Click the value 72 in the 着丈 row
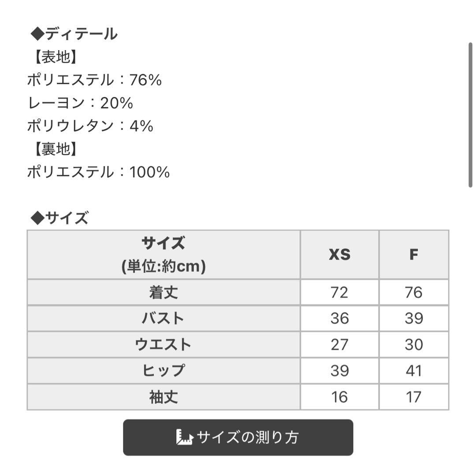Image resolution: width=476 pixels, height=460 pixels. pyautogui.click(x=339, y=292)
